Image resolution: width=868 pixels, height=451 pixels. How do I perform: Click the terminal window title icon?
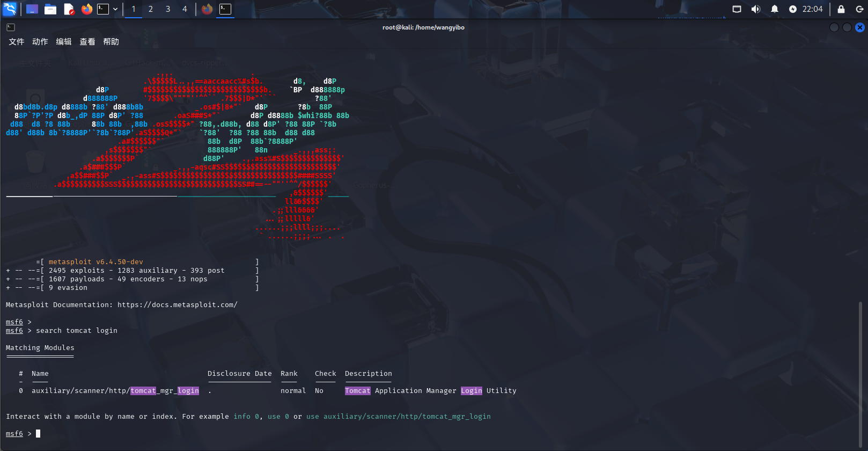(x=11, y=27)
